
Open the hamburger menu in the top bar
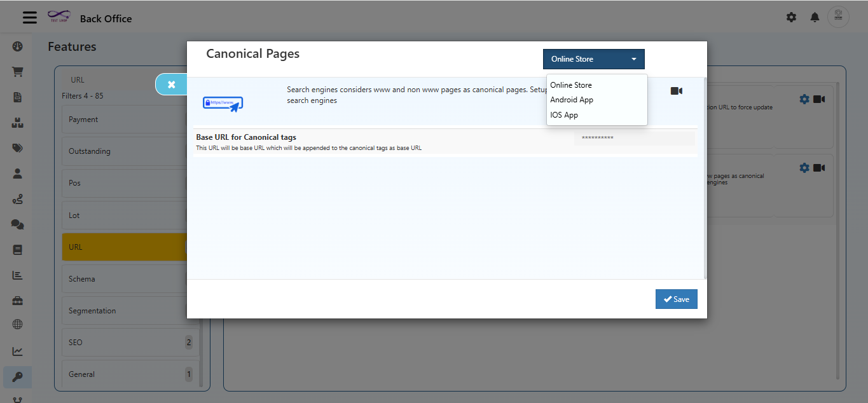point(29,17)
